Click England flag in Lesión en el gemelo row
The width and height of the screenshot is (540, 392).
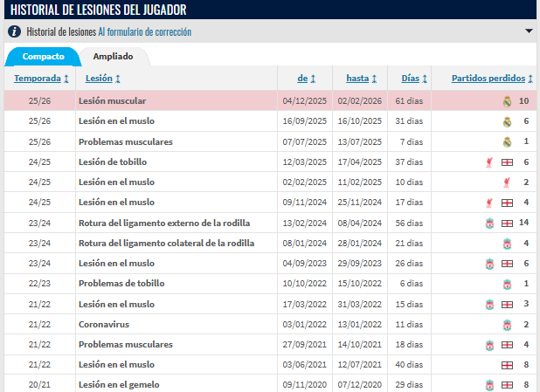point(507,385)
